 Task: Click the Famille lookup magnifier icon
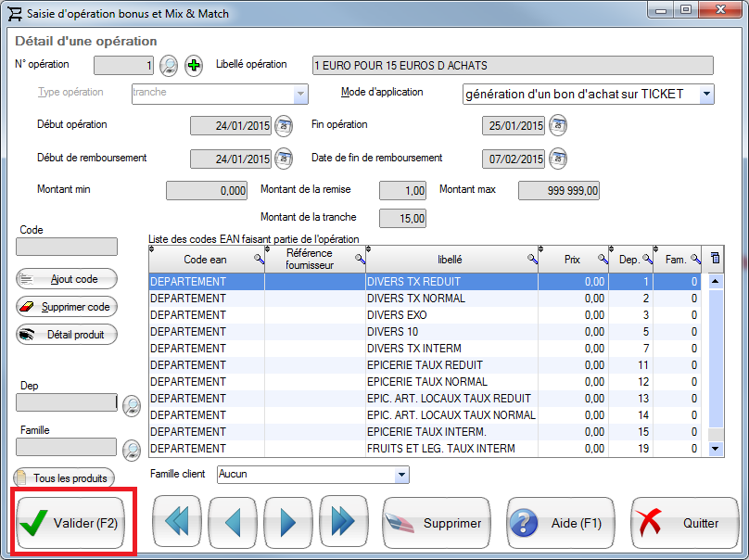click(132, 450)
